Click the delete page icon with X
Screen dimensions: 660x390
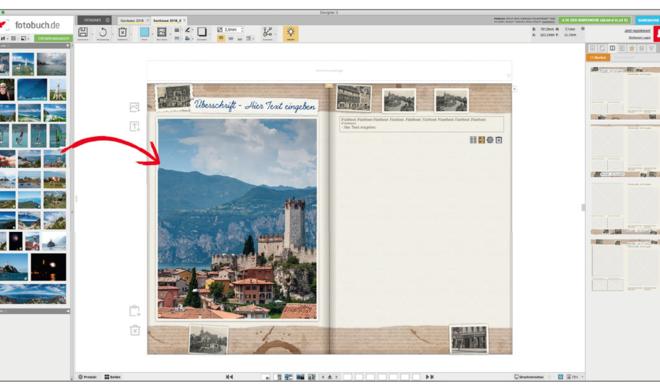pos(122,33)
